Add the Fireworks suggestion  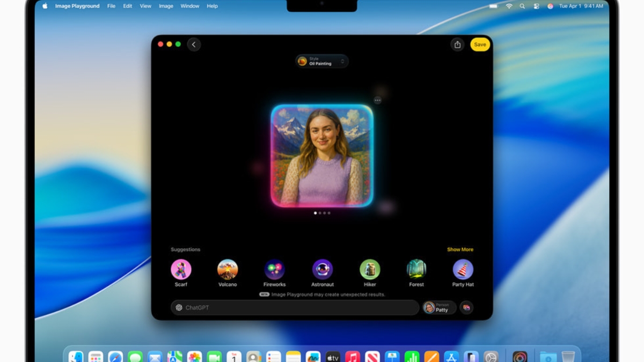pos(274,272)
